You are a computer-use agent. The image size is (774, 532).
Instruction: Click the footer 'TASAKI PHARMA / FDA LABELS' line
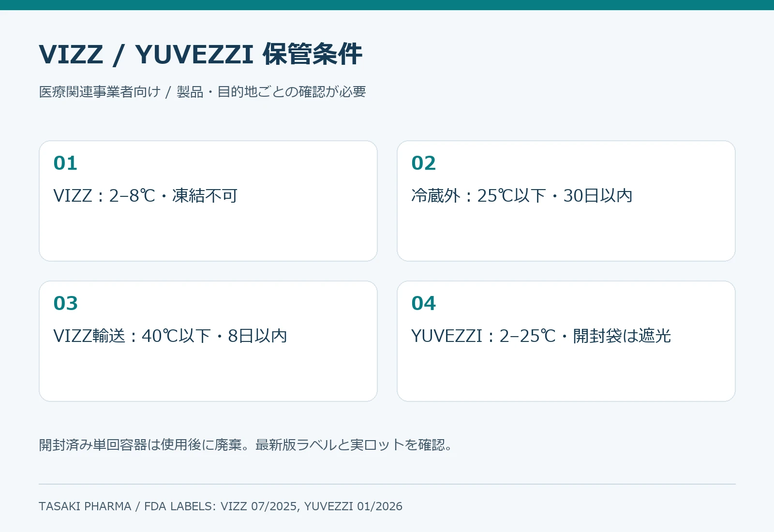(x=221, y=506)
